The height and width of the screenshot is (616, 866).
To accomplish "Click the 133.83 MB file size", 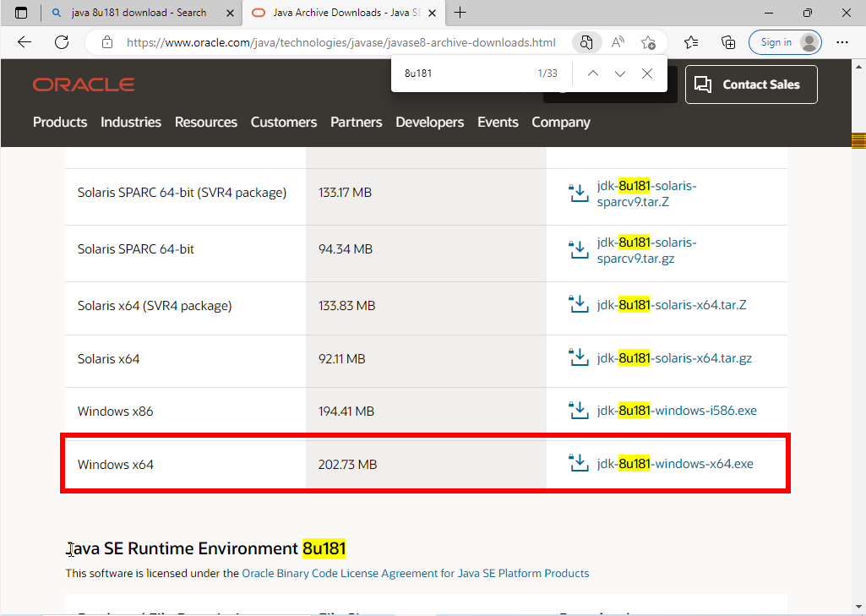I will 347,306.
